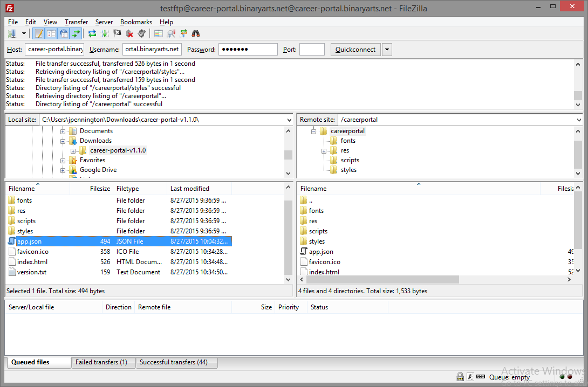The width and height of the screenshot is (588, 387).
Task: Open the Site Manager dropdown arrow
Action: (x=24, y=34)
